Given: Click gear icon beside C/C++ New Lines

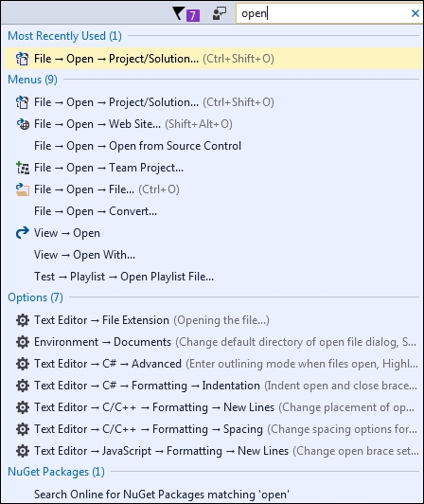Looking at the screenshot, I should (23, 407).
